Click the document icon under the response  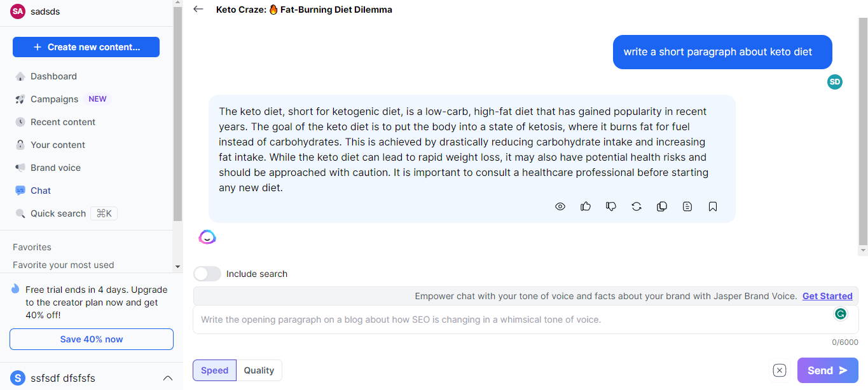tap(687, 206)
